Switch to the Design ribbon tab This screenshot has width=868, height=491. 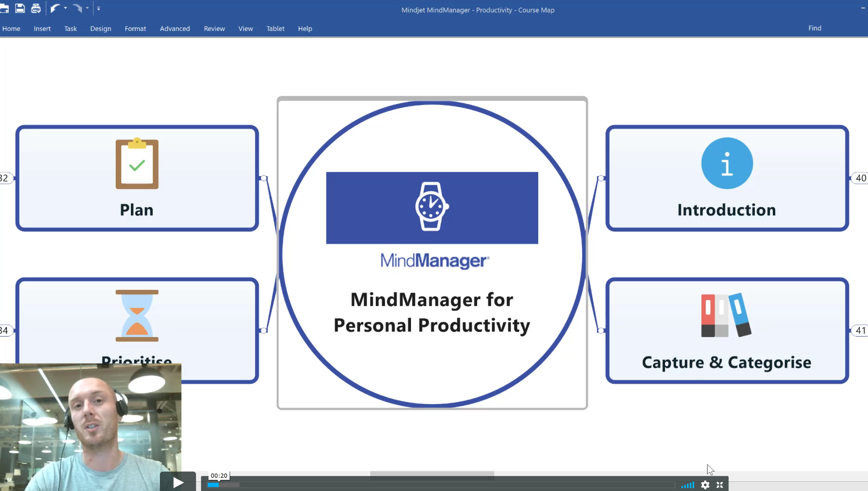[101, 29]
